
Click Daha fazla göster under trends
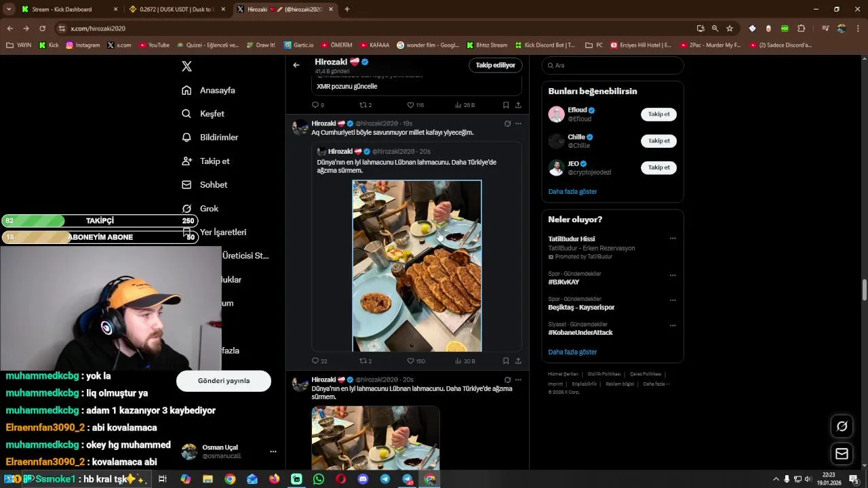(572, 352)
